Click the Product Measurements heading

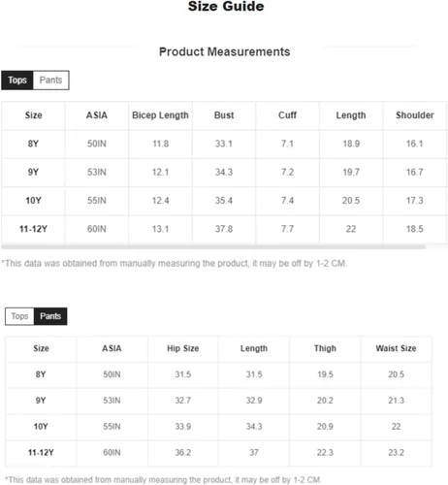coord(225,51)
